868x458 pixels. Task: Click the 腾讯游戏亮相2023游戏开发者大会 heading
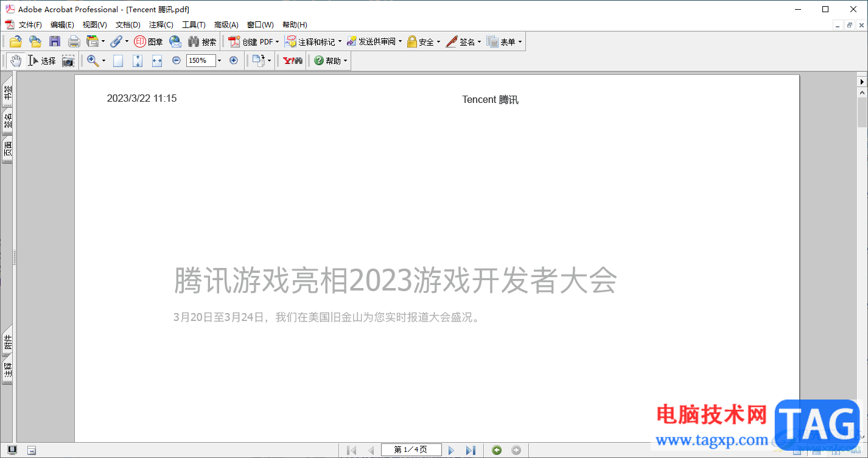(396, 280)
